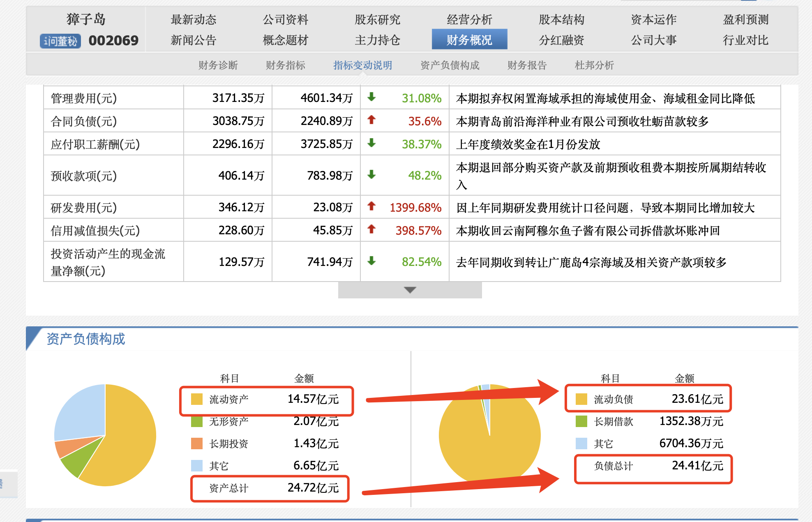Open the 财务概况 tab
The height and width of the screenshot is (522, 812).
click(469, 40)
